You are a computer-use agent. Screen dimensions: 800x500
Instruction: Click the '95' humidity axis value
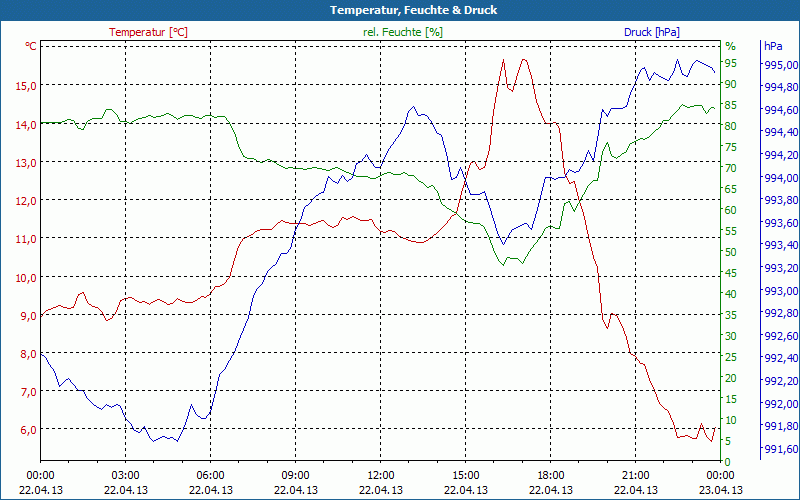[731, 63]
